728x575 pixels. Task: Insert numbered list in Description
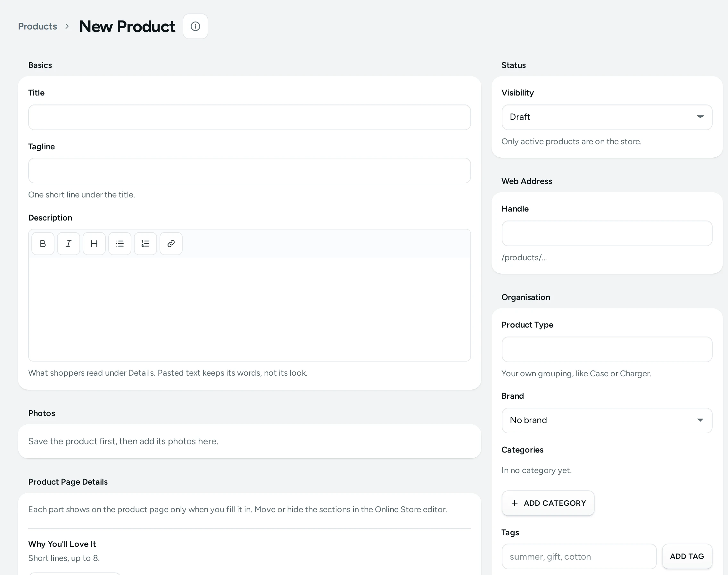coord(145,243)
